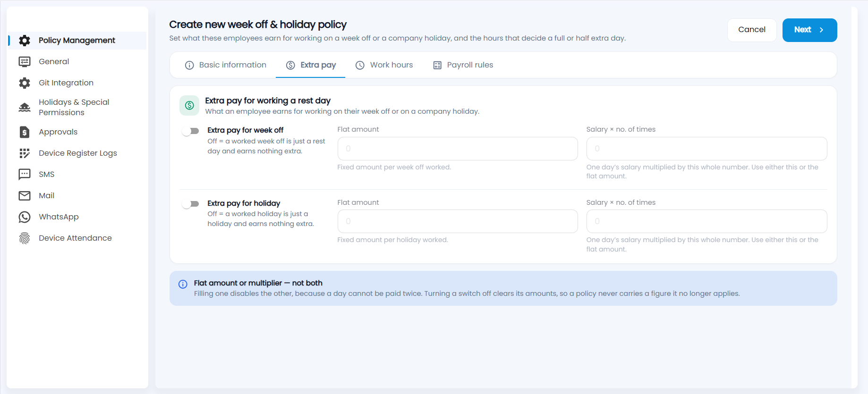Screen dimensions: 868x394
Task: Proceed with the Next button
Action: pyautogui.click(x=809, y=30)
